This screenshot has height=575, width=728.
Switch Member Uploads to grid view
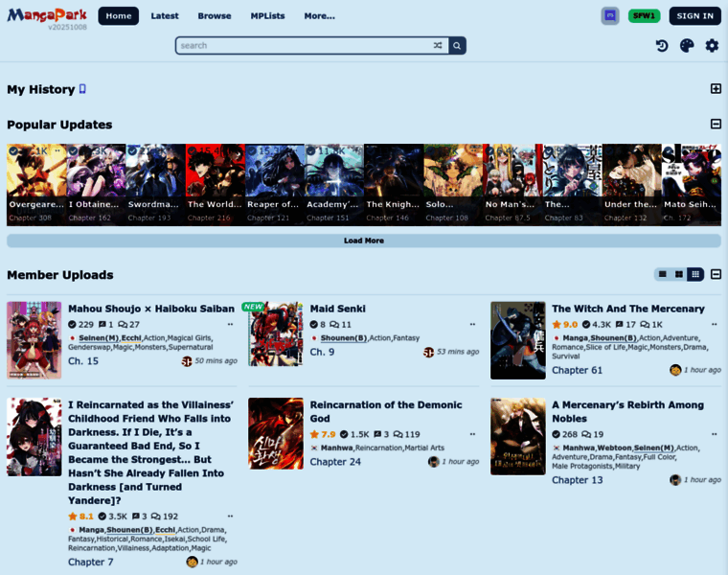click(x=695, y=274)
